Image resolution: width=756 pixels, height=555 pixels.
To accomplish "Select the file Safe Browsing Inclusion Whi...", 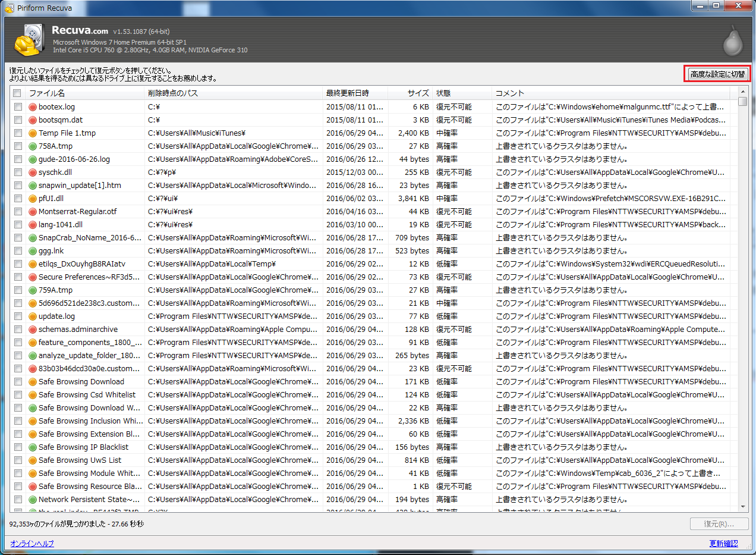I will click(91, 421).
